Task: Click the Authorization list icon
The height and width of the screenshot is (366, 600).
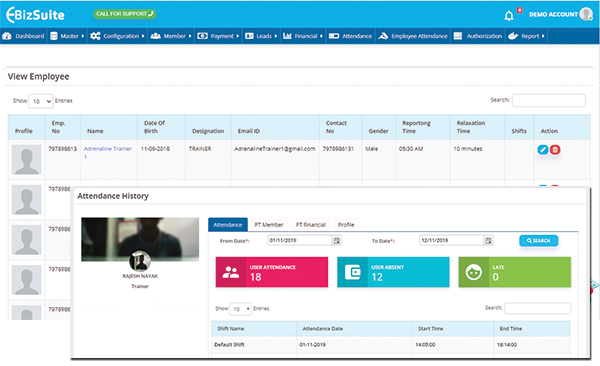Action: (x=458, y=36)
